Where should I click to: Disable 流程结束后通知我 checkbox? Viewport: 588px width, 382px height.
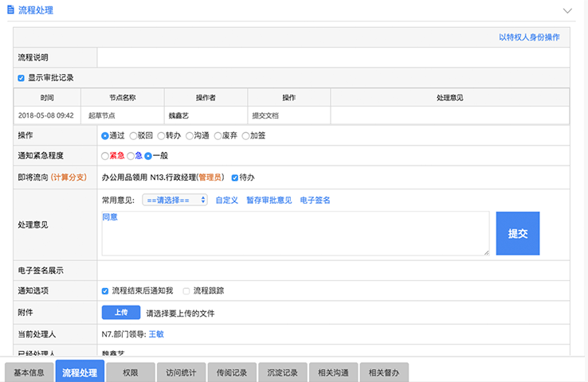(105, 291)
